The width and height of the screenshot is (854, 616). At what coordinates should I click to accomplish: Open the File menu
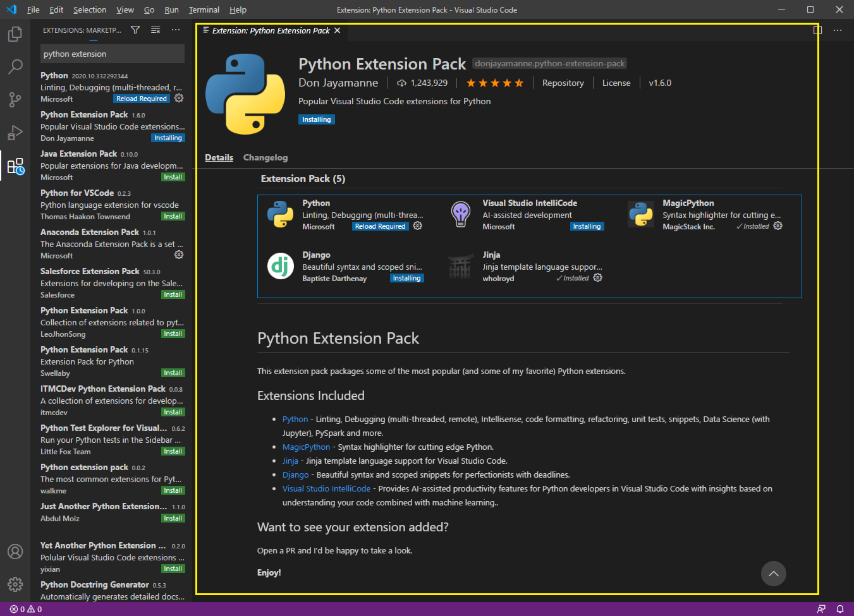click(34, 9)
